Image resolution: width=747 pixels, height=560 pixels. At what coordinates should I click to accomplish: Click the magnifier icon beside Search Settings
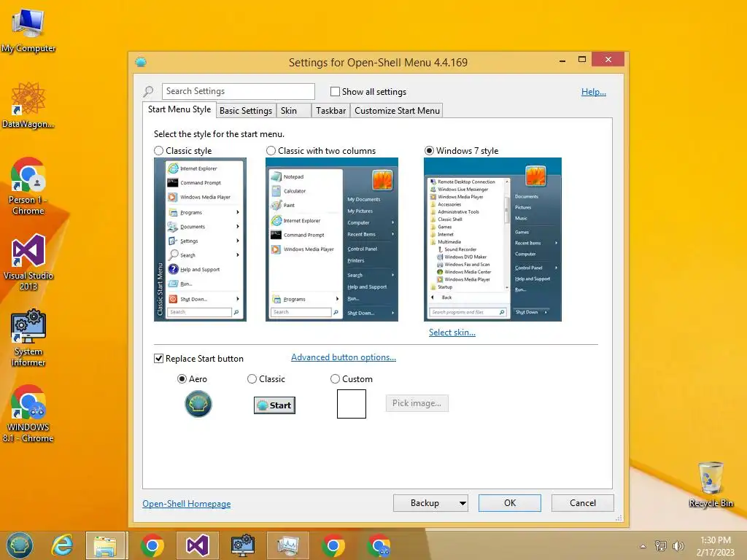(149, 91)
